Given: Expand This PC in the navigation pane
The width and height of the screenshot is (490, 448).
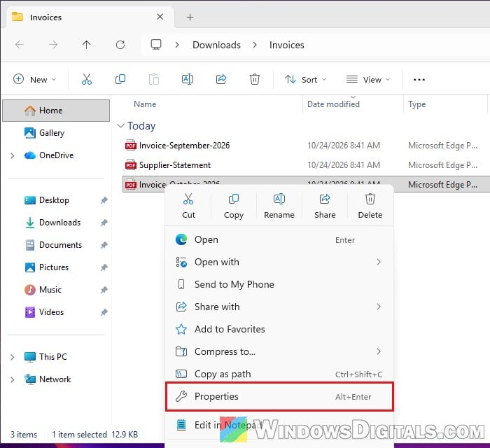Looking at the screenshot, I should (12, 357).
